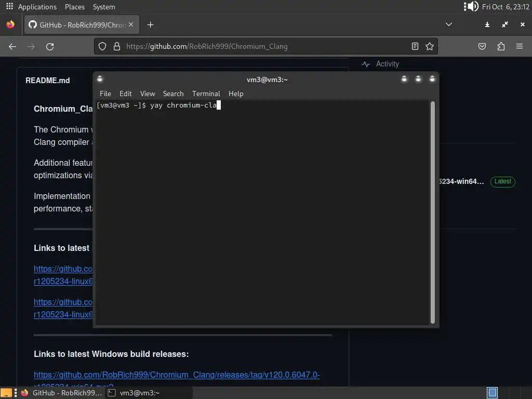Click the terminal window menu button top-left
Screen dimensions: 532x399
click(x=100, y=79)
